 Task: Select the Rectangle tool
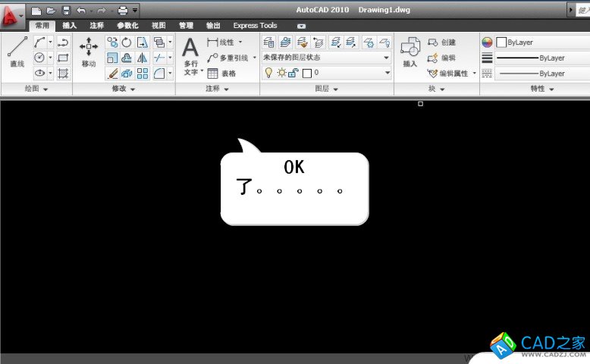click(63, 58)
